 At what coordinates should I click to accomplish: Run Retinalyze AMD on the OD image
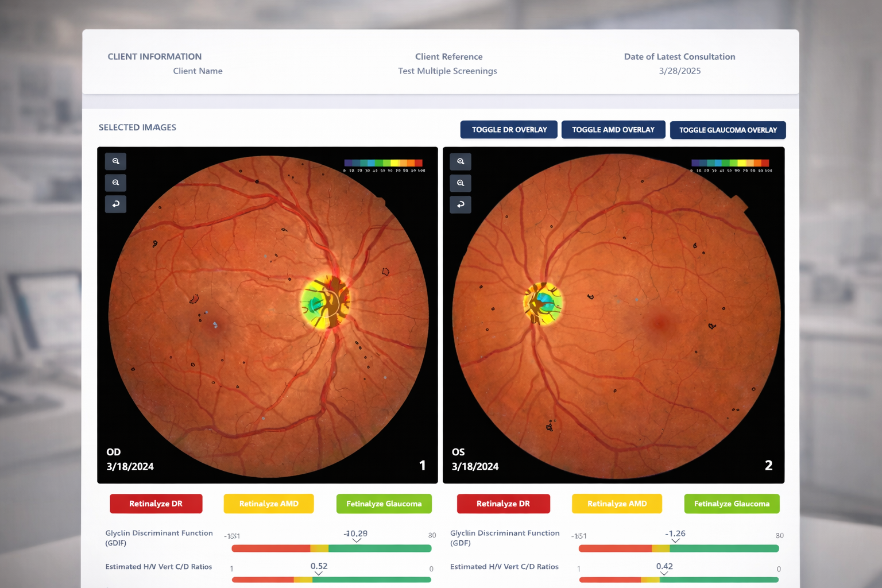(268, 504)
